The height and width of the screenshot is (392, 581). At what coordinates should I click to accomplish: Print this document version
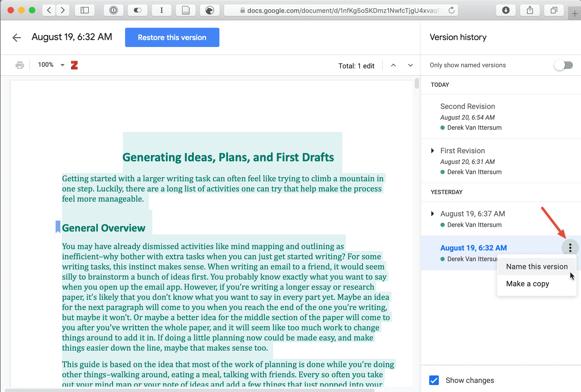pos(20,65)
